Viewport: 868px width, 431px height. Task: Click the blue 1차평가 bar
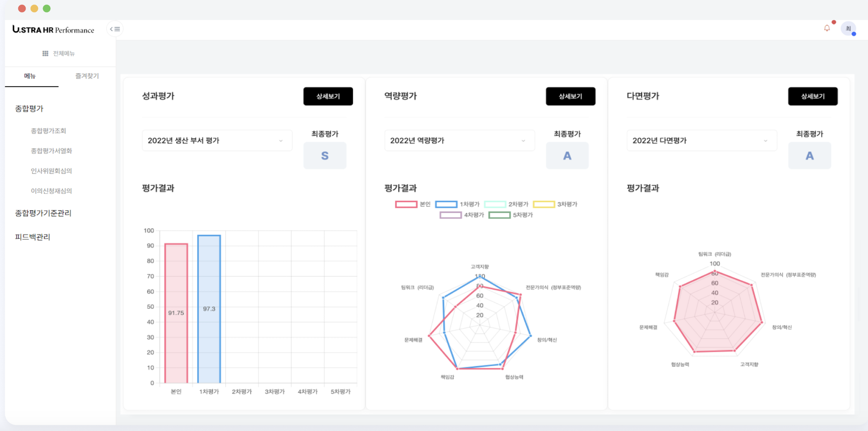[209, 308]
